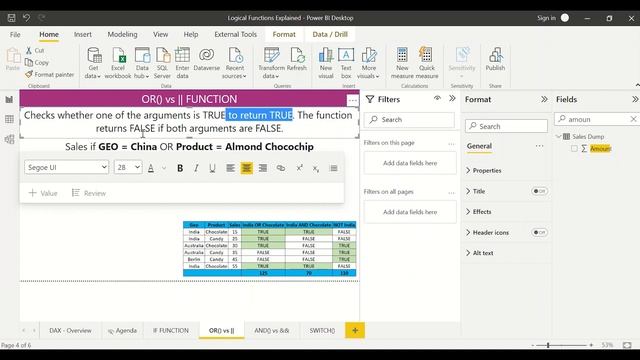
Task: Click the Undo arrow icon
Action: pyautogui.click(x=27, y=18)
